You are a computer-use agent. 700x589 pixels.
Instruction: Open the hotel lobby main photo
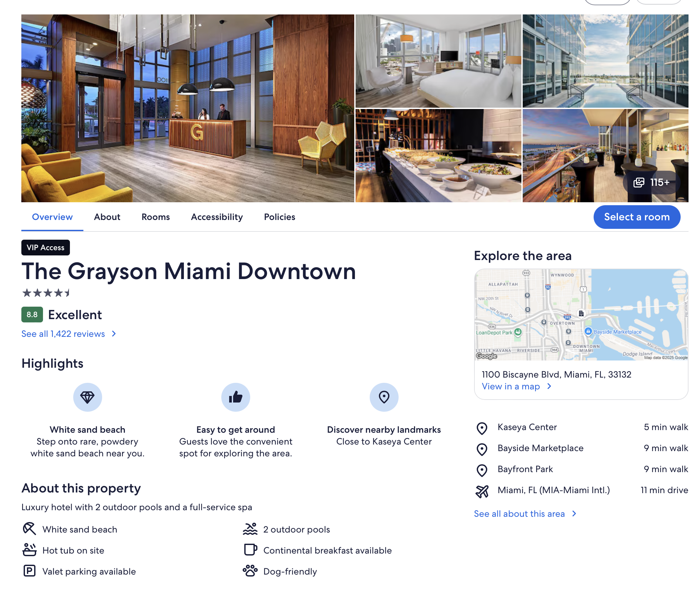click(187, 108)
